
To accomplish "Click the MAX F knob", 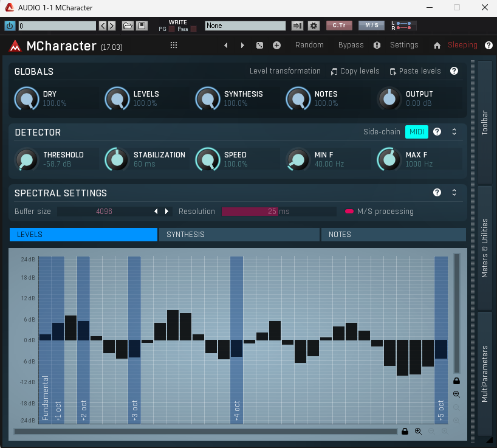I will (x=389, y=160).
